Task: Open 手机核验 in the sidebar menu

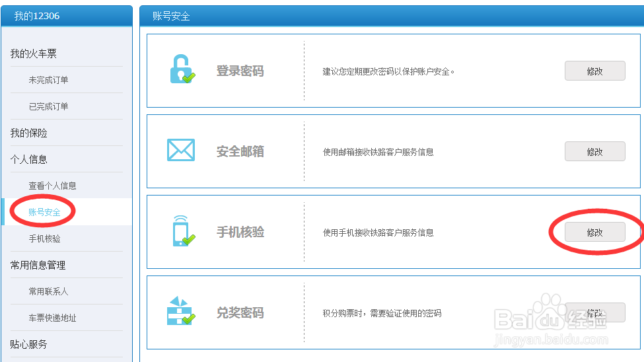Action: 44,238
